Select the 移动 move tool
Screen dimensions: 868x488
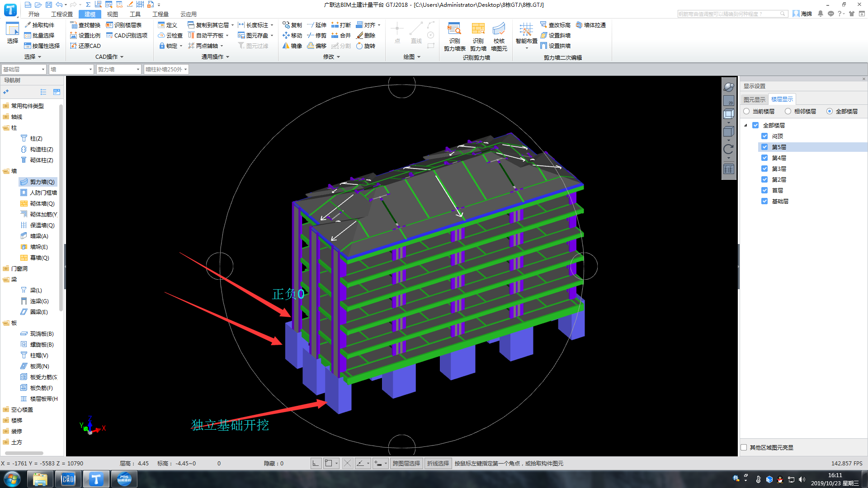292,35
